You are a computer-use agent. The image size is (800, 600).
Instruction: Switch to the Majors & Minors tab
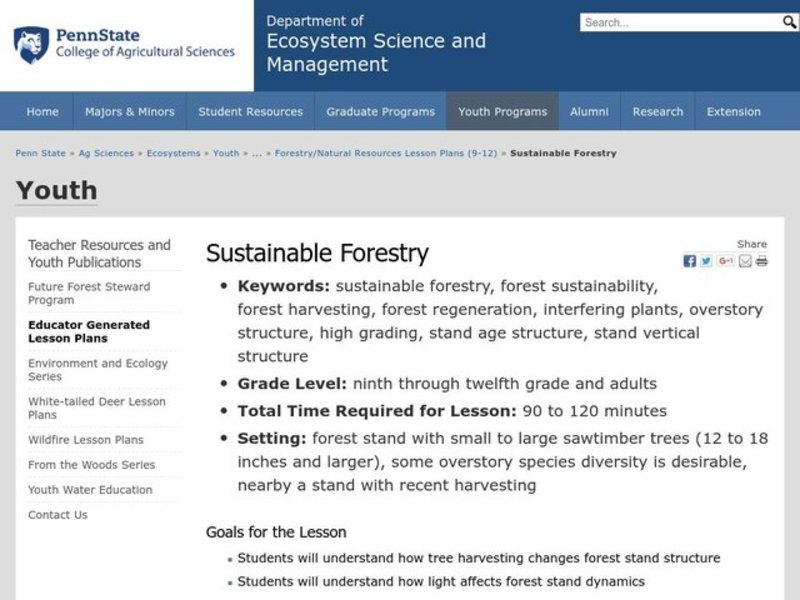129,112
